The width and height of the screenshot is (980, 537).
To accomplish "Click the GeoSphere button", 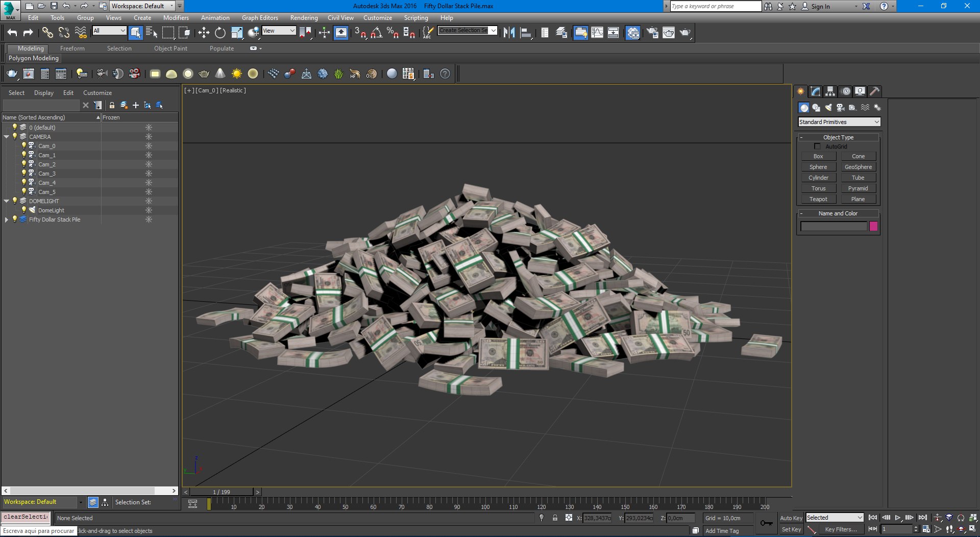I will tap(858, 167).
